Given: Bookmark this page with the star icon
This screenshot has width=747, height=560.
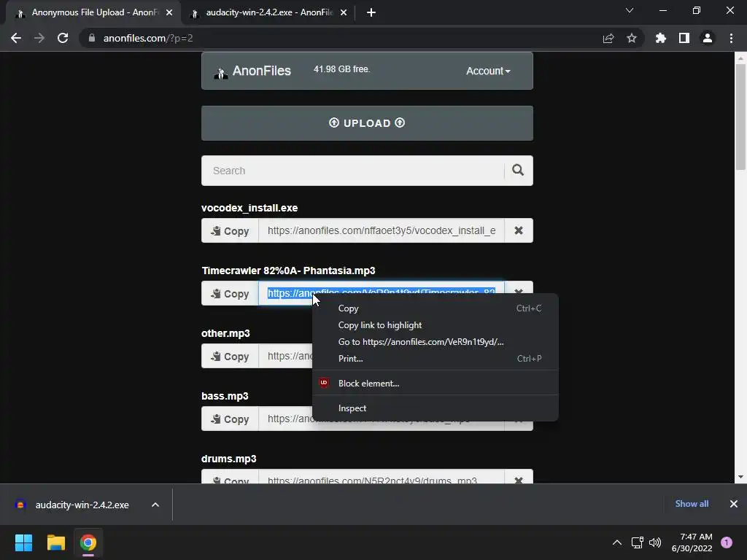Looking at the screenshot, I should coord(632,38).
